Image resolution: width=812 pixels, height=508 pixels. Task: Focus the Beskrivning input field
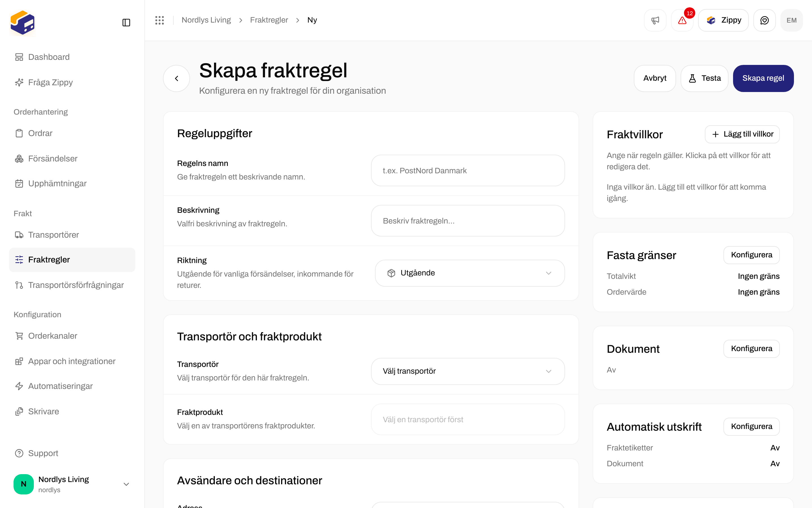click(468, 221)
